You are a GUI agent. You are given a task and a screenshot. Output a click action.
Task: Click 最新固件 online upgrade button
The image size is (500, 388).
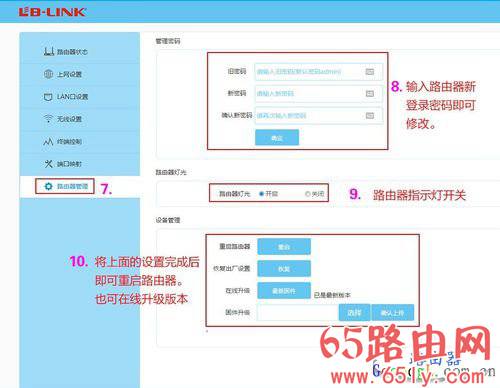(284, 291)
